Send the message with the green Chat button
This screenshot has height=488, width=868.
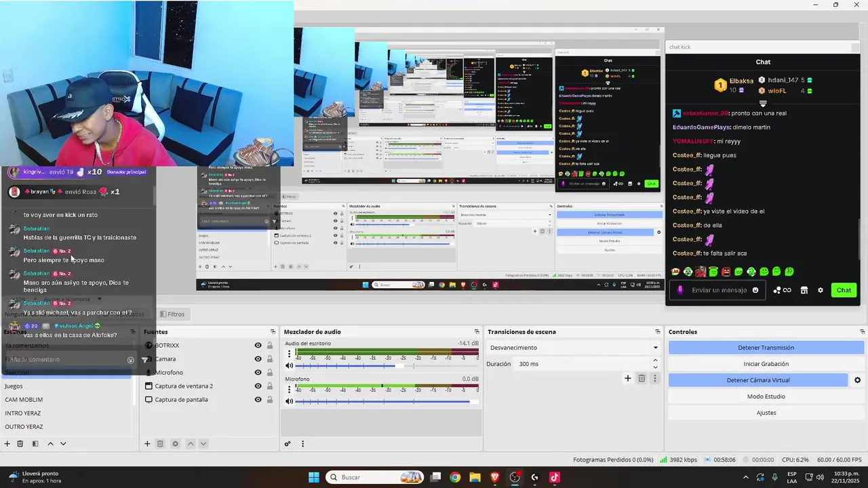click(x=844, y=290)
